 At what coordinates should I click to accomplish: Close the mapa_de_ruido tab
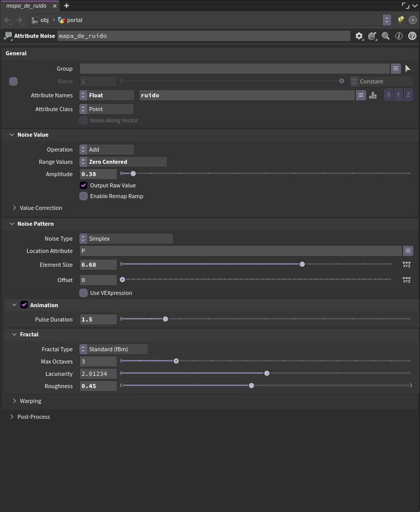click(54, 6)
